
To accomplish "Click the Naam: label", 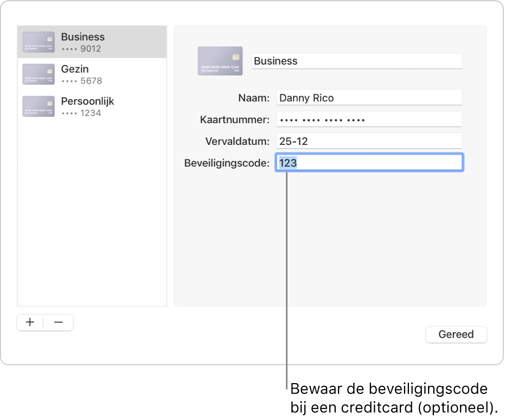I will point(254,98).
